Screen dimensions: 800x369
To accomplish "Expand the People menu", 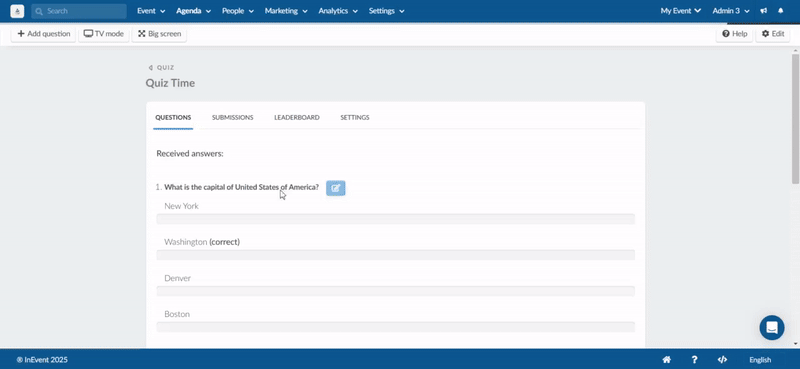I will click(238, 11).
